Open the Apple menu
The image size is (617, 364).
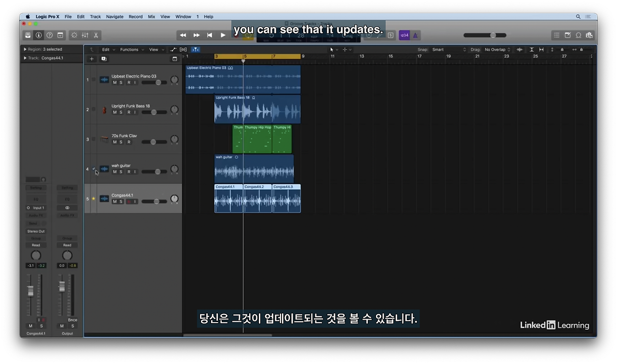(x=28, y=16)
